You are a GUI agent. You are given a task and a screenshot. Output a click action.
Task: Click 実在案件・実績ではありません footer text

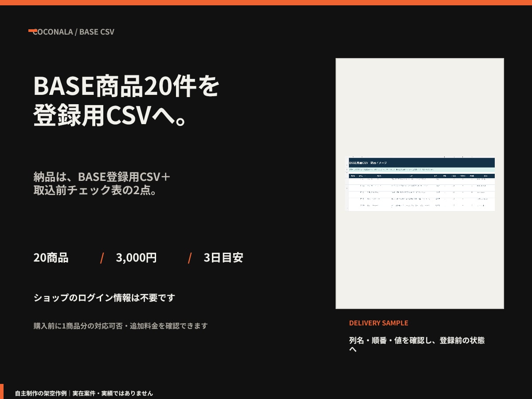[x=113, y=393]
